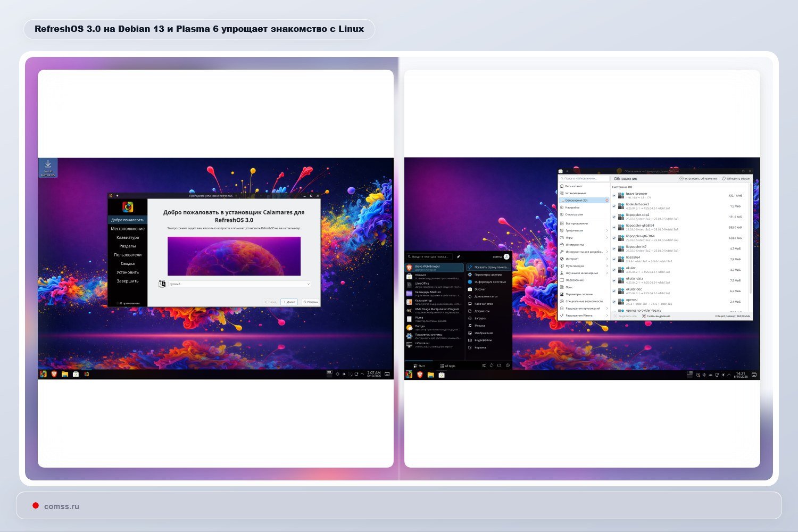The height and width of the screenshot is (532, 798).
Task: Uncheck the openssl update
Action: coord(614,302)
